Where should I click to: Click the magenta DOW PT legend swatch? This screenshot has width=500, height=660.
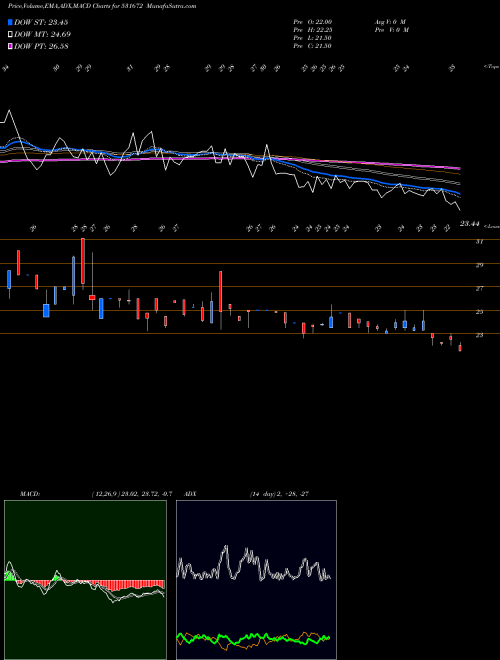[x=10, y=46]
